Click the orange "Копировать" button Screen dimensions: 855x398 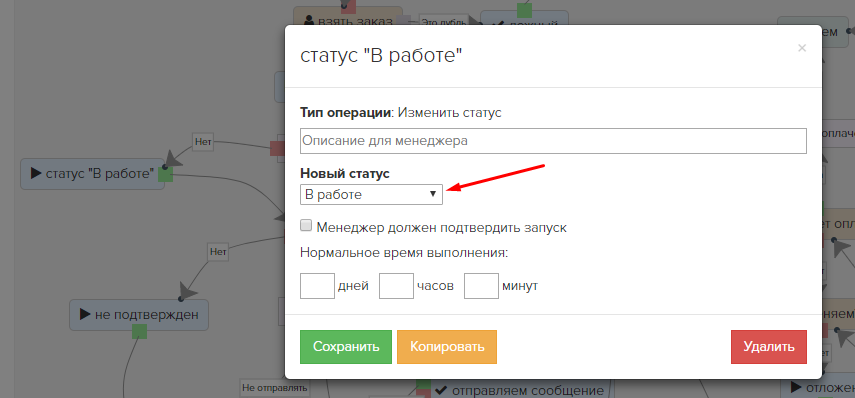pos(447,347)
